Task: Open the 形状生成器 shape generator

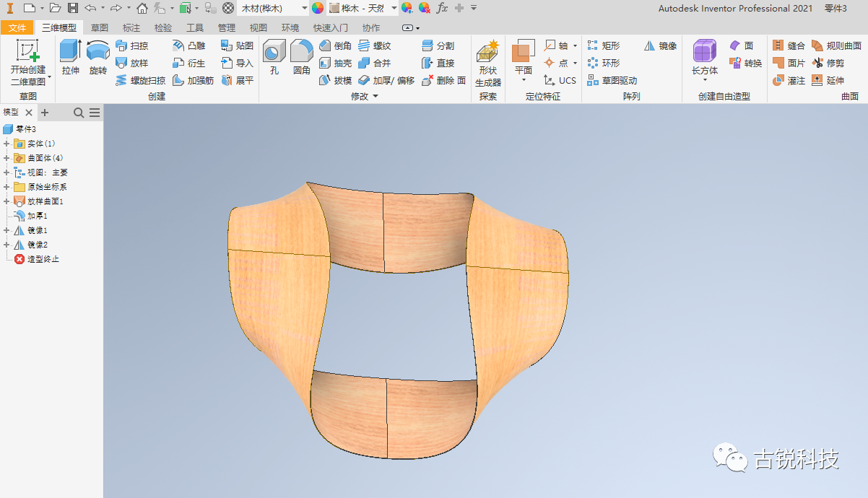Action: click(x=488, y=64)
